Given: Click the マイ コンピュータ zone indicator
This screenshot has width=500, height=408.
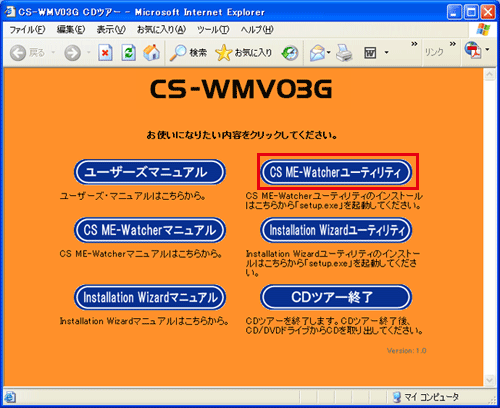Looking at the screenshot, I should pyautogui.click(x=426, y=397).
